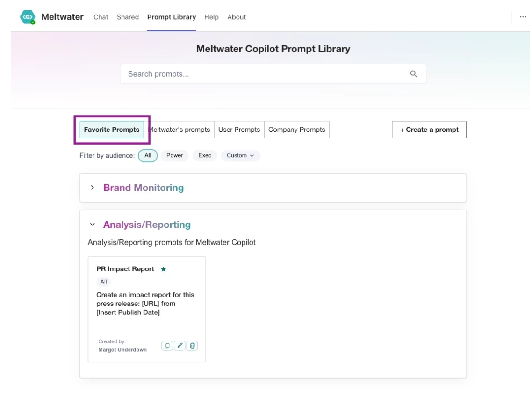Screen dimensions: 532x406
Task: Open the Help tab
Action: coord(211,17)
